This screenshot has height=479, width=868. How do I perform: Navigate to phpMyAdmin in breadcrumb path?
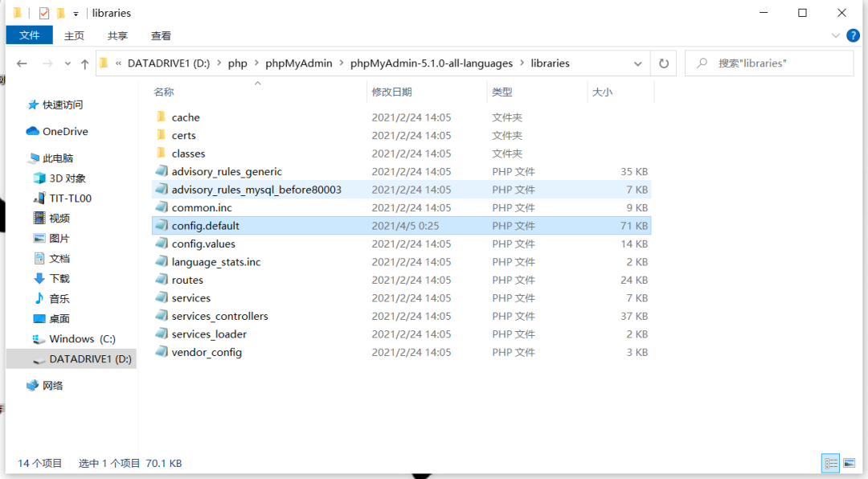299,63
